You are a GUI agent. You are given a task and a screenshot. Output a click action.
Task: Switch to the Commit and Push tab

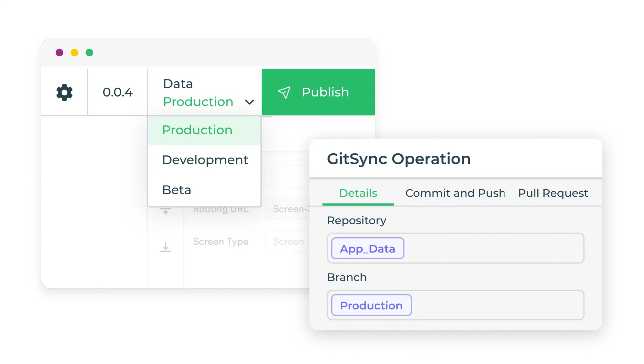455,193
